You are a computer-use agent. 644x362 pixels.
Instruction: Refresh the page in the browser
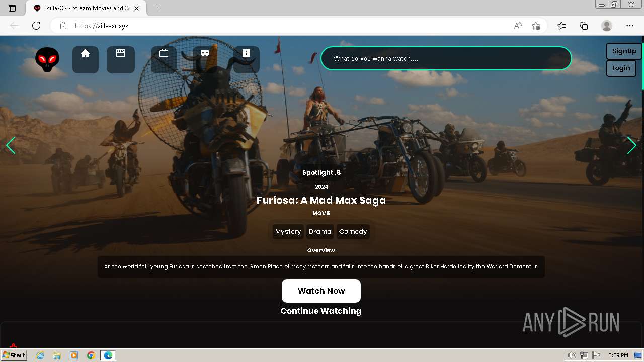(x=36, y=26)
